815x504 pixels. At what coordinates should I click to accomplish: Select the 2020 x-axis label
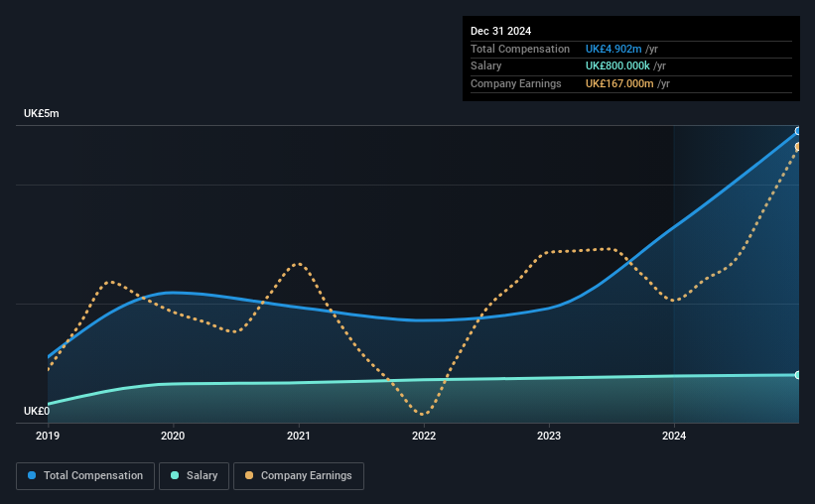coord(173,436)
